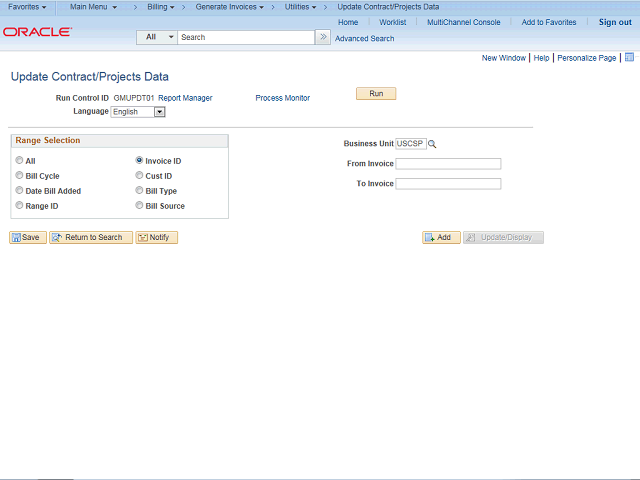Click the Add button
The width and height of the screenshot is (640, 480).
click(441, 238)
